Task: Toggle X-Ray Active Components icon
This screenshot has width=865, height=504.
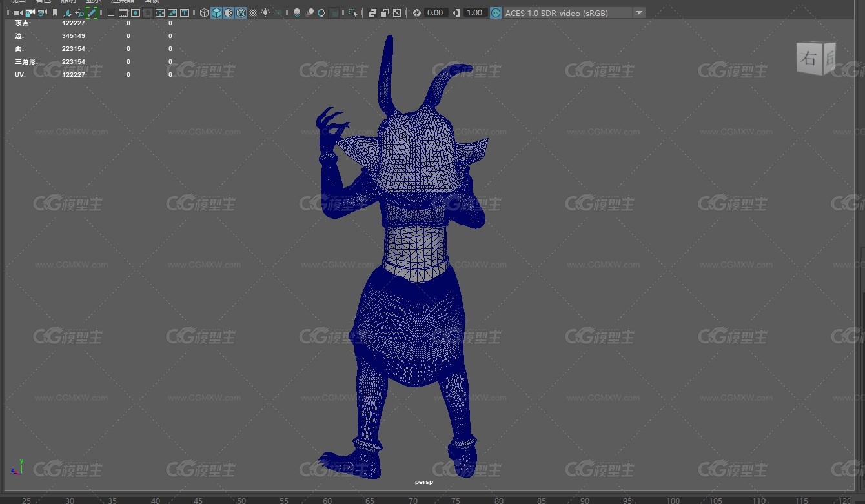Action: (385, 13)
